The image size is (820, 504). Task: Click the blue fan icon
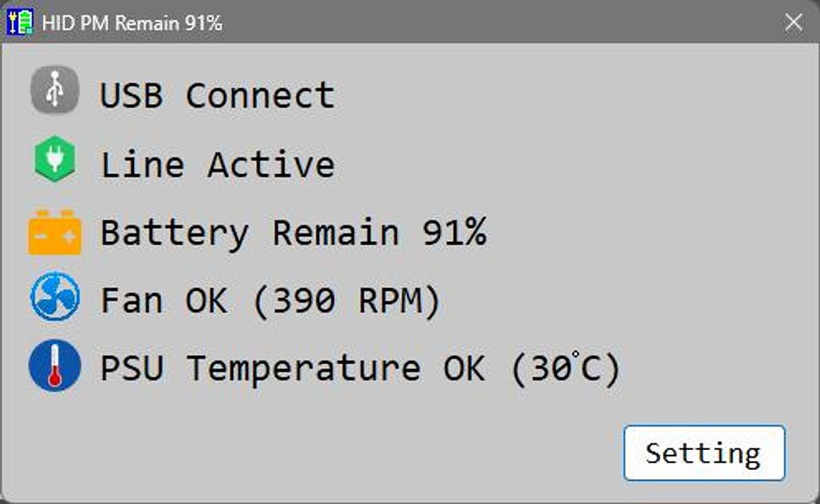pos(55,298)
